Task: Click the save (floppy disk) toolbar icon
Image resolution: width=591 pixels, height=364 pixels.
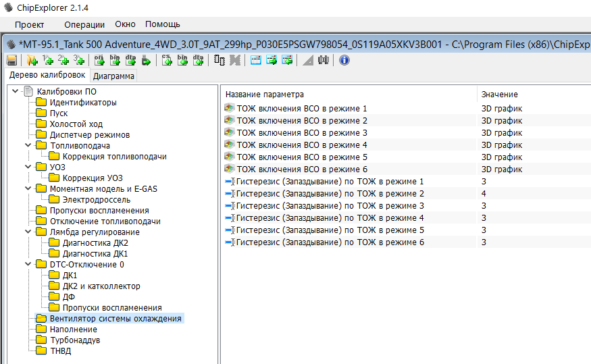Action: coord(11,60)
